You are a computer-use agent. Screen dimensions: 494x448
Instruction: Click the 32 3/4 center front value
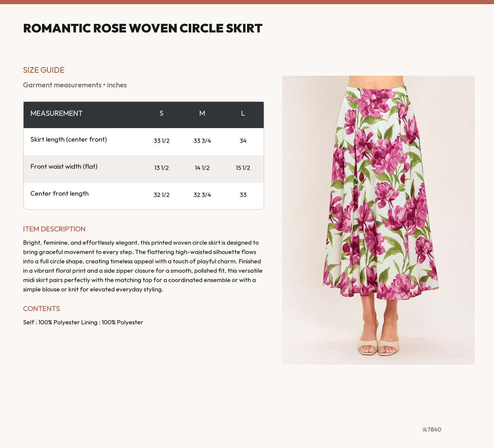[x=202, y=195]
